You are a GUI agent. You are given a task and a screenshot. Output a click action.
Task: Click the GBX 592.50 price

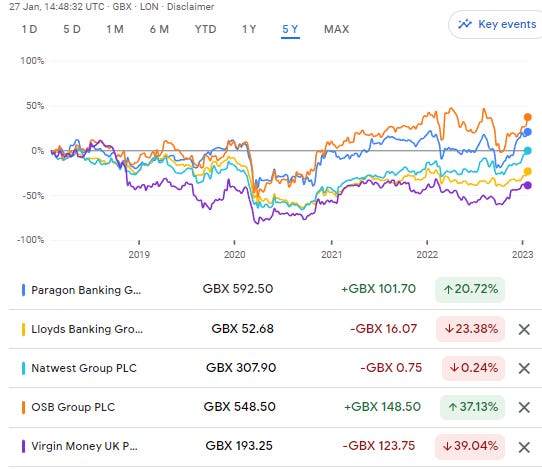pyautogui.click(x=238, y=289)
